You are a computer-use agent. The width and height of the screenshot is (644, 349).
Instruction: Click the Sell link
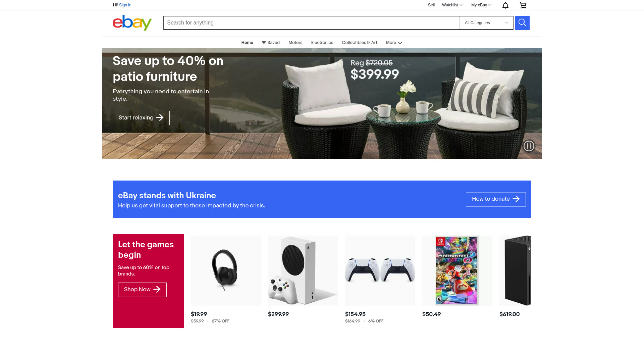pos(431,5)
